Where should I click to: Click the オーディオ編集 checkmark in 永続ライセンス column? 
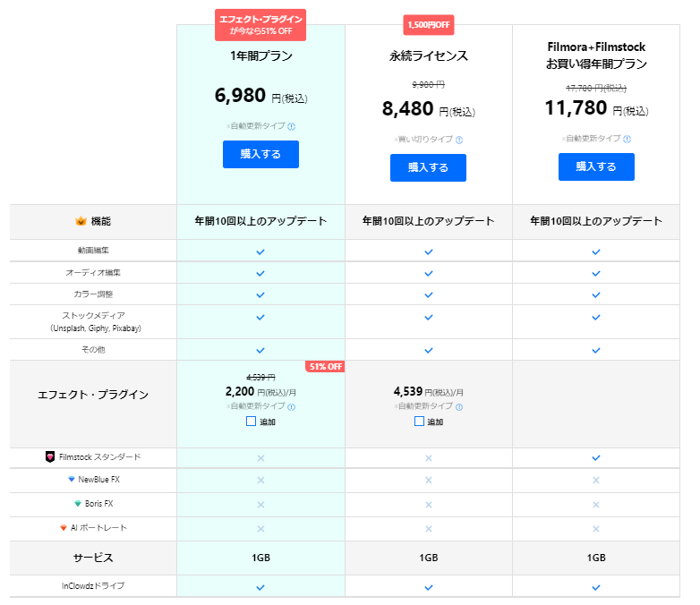pyautogui.click(x=429, y=273)
